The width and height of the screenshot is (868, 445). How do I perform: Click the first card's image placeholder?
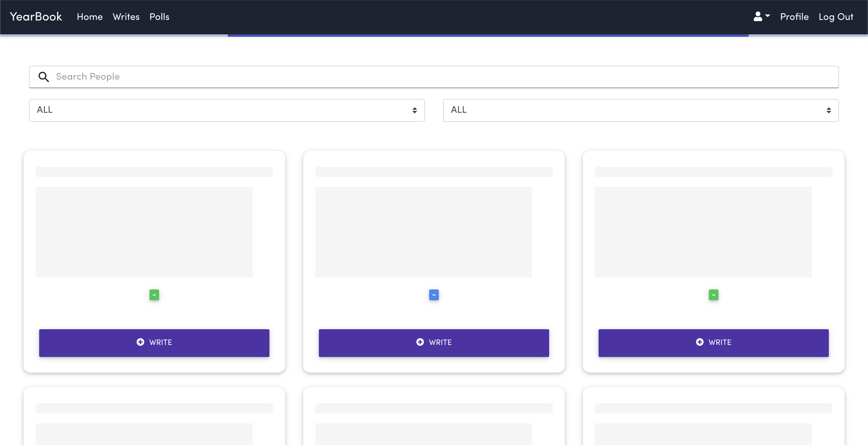point(144,232)
